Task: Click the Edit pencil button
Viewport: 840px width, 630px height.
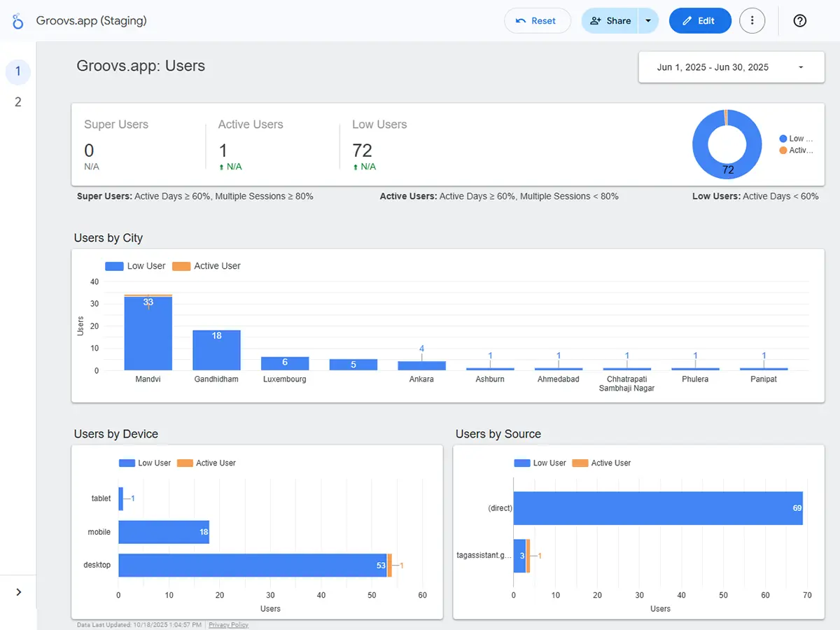Action: tap(700, 21)
